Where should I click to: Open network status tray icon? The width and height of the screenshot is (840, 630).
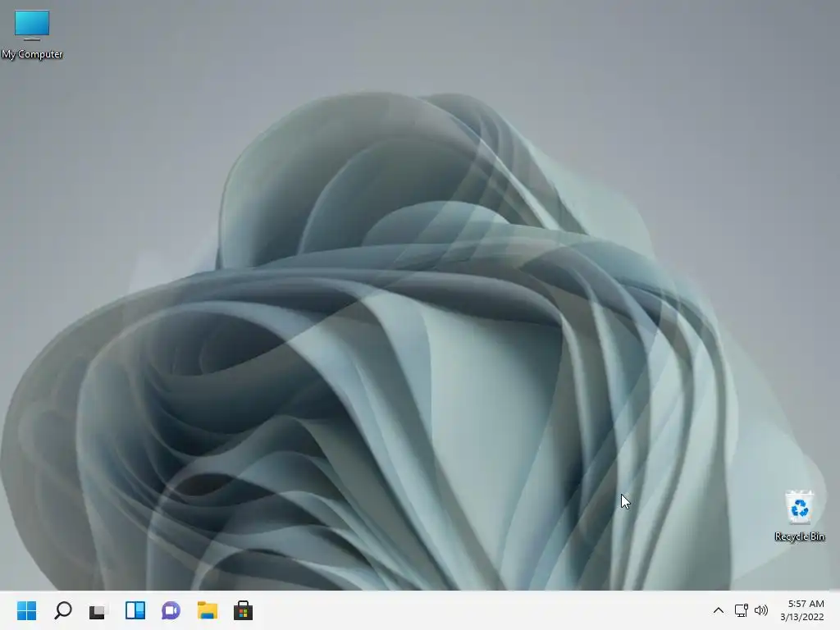click(x=741, y=610)
